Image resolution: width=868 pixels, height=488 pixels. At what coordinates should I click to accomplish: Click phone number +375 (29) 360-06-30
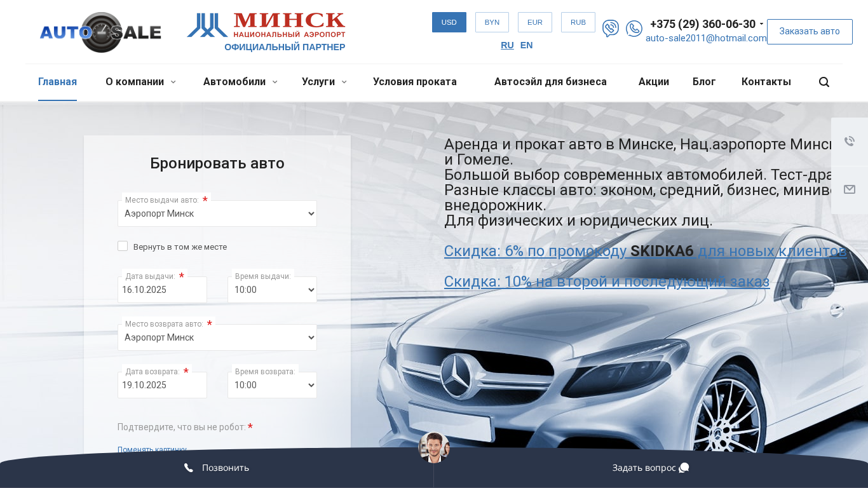703,24
